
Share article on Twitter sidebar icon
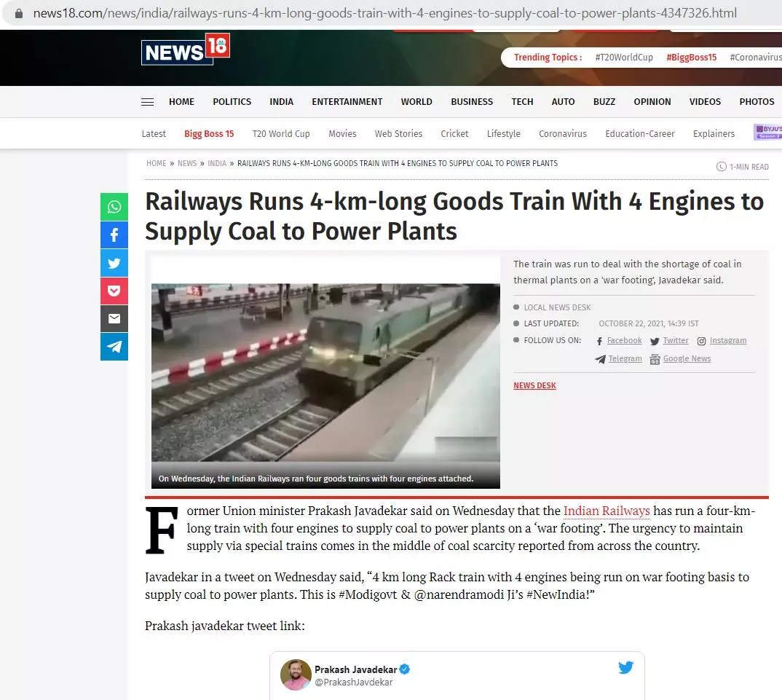114,263
